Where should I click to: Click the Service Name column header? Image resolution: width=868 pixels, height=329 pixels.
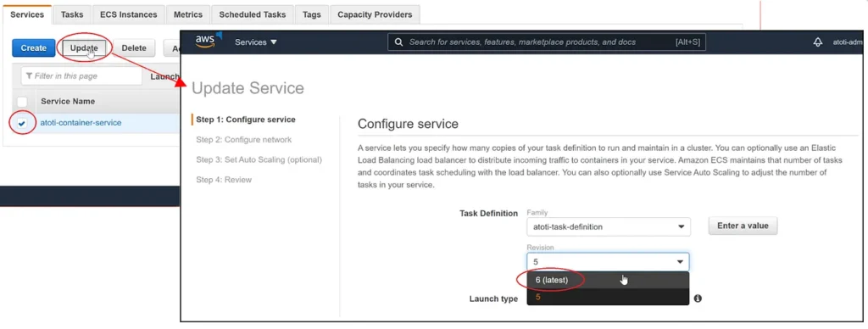(68, 102)
